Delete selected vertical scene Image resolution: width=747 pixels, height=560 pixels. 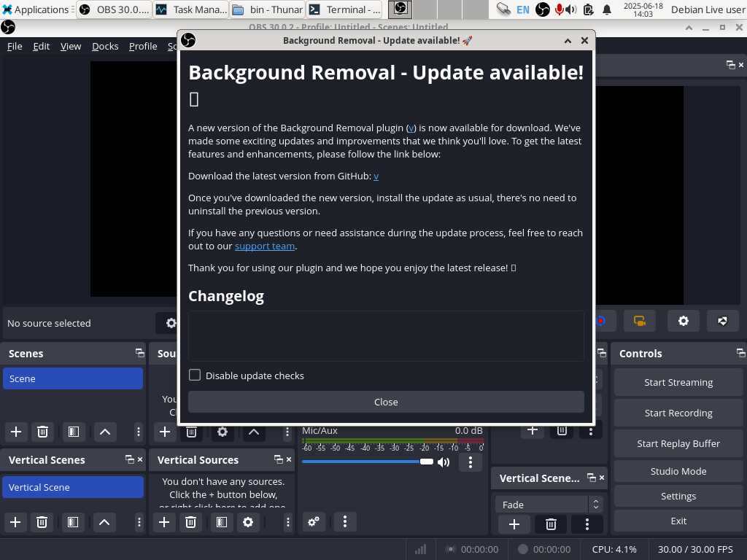(42, 522)
